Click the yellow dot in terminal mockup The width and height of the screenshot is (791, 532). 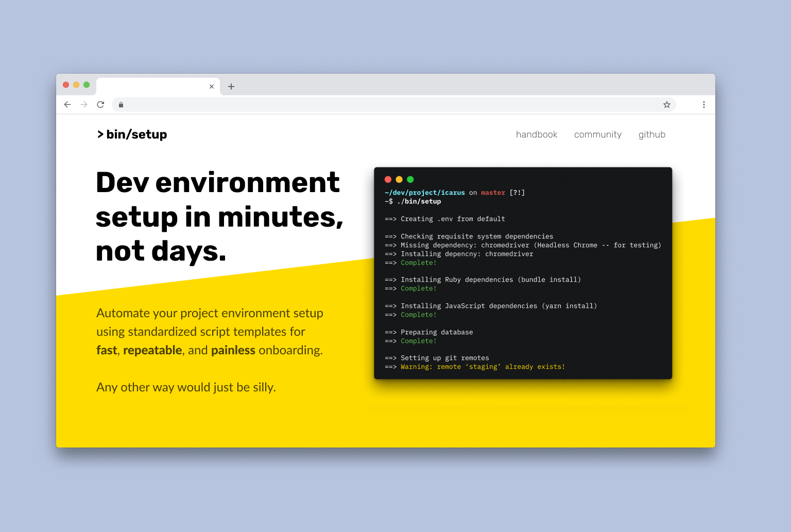[399, 179]
